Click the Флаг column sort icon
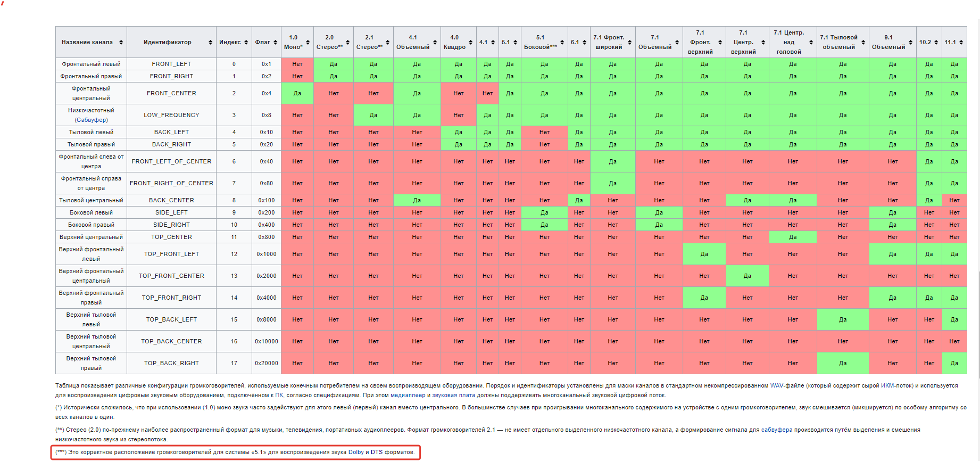 tap(275, 43)
